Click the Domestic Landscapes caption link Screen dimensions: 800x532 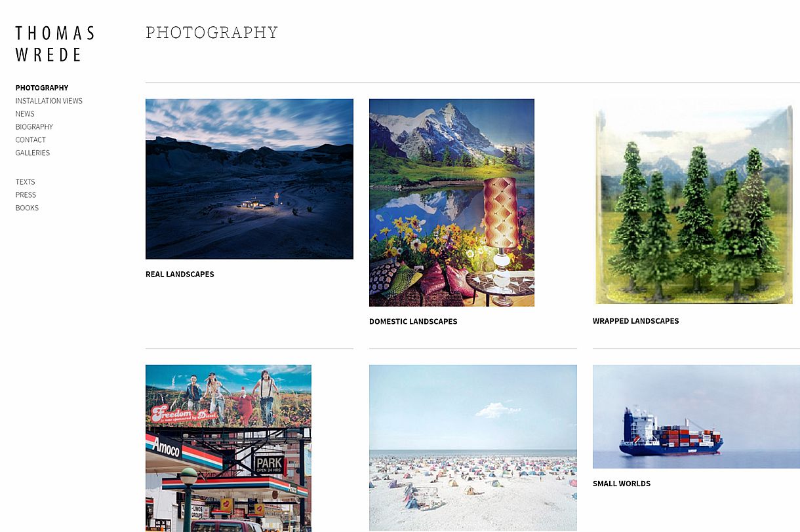[x=413, y=322]
